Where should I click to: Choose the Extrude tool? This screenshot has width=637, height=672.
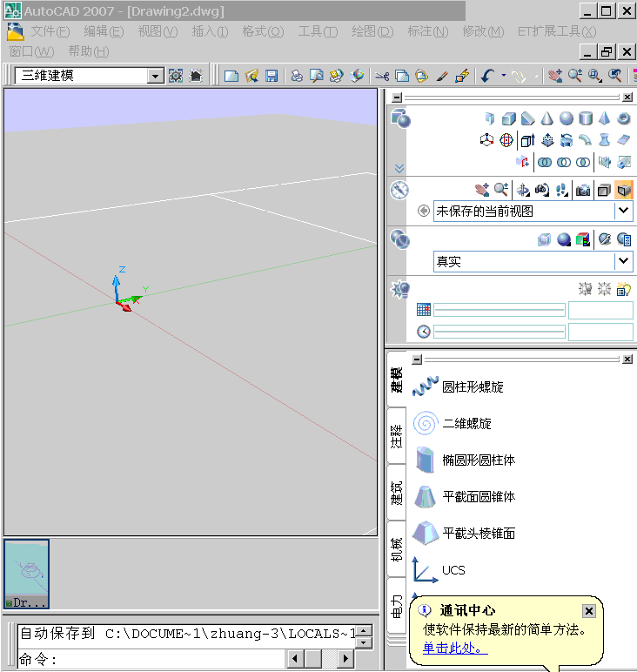[x=527, y=140]
